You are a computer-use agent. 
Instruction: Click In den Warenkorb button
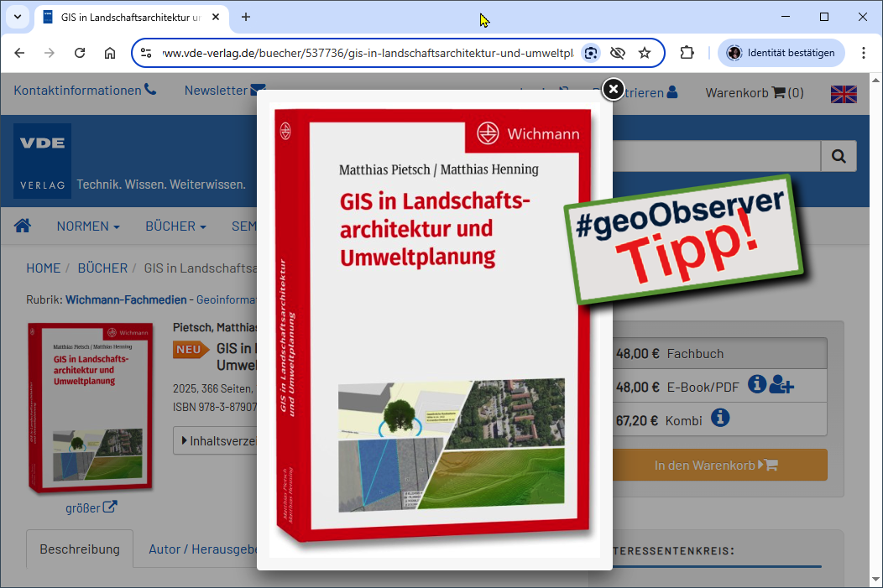(x=719, y=465)
